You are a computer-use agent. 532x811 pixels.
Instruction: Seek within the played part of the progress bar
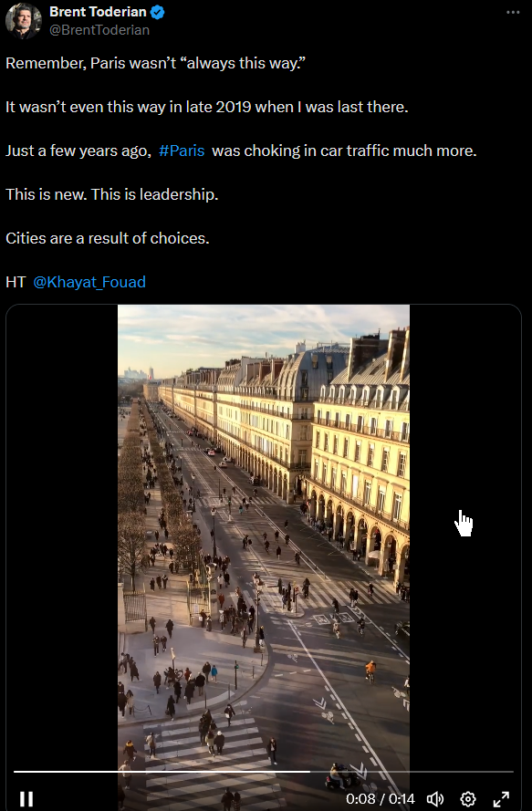pyautogui.click(x=162, y=771)
